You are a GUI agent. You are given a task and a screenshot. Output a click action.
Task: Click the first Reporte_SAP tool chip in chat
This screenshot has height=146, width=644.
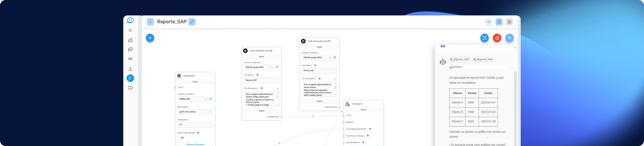(x=460, y=59)
